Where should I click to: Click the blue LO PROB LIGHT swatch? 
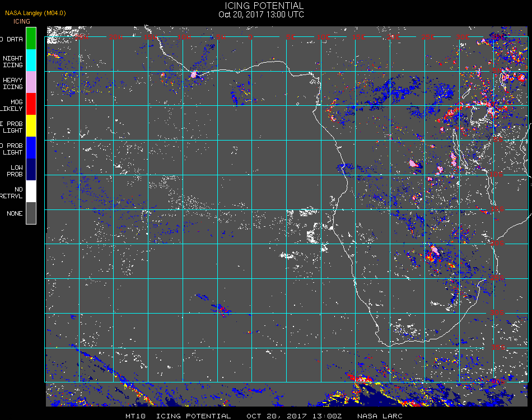(x=31, y=148)
